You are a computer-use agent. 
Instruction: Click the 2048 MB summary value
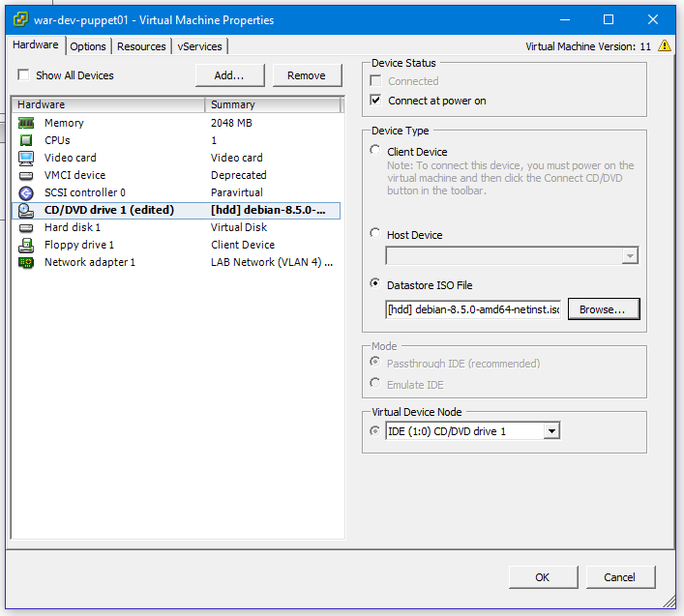(231, 123)
